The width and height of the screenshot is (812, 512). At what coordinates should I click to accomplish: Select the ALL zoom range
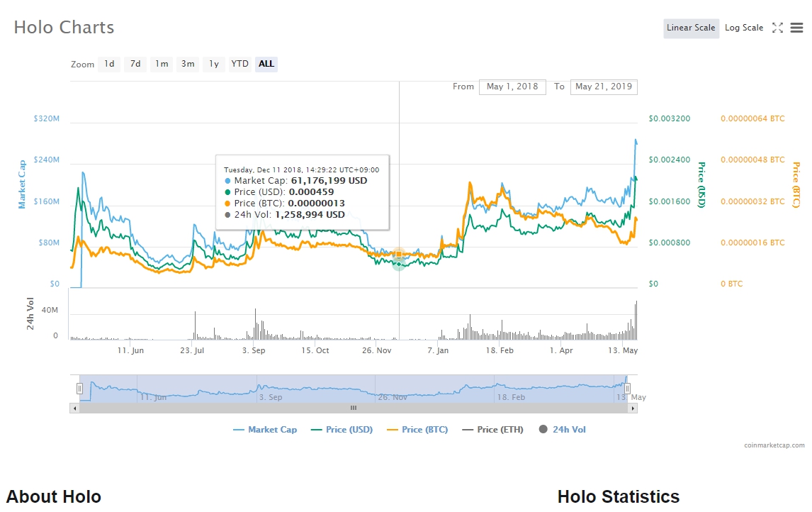(266, 64)
